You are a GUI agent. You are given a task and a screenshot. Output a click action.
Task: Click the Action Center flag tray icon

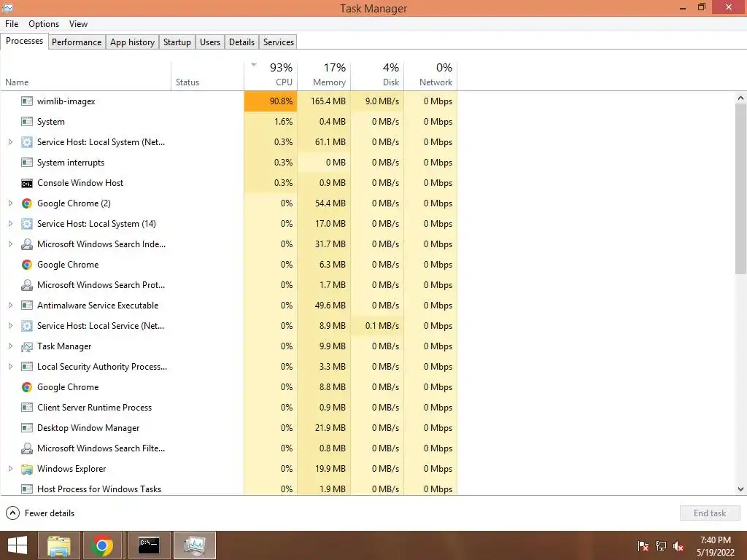click(643, 546)
